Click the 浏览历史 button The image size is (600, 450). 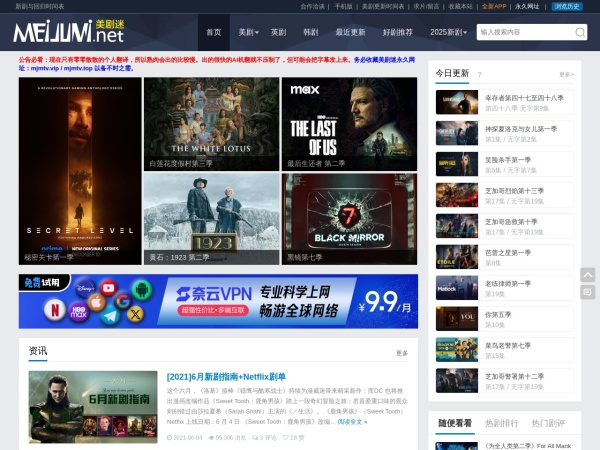pyautogui.click(x=567, y=7)
